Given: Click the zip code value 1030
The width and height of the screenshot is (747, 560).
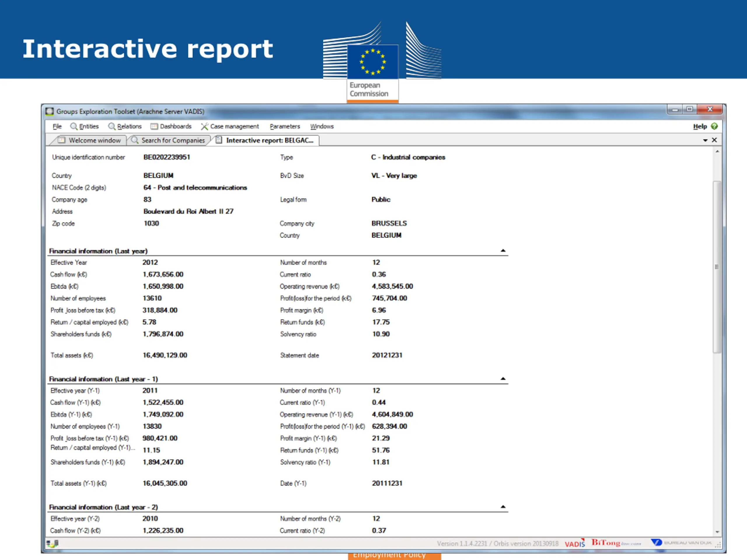Looking at the screenshot, I should coord(151,223).
